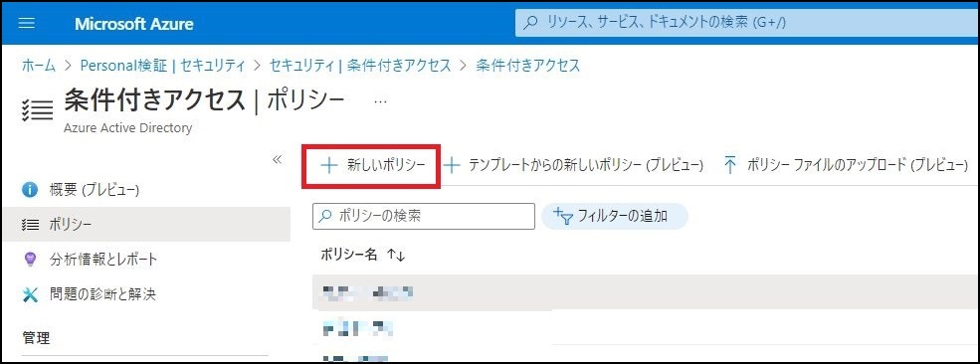Screen dimensions: 980x364
Task: Focus the resource search box
Action: click(x=746, y=23)
